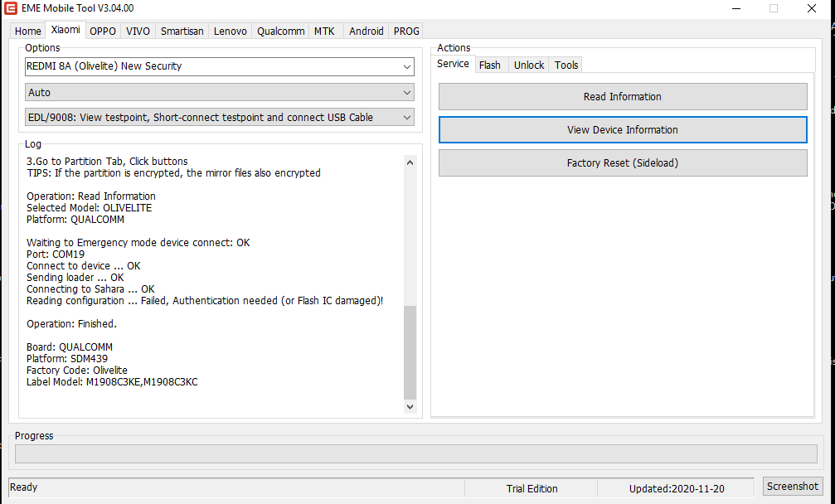
Task: Click View Device Information button
Action: pos(623,130)
